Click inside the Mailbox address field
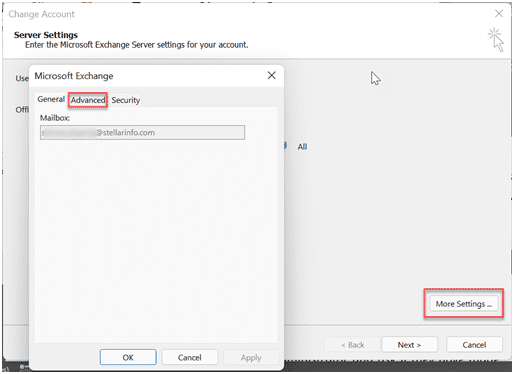This screenshot has width=514, height=374. click(142, 132)
